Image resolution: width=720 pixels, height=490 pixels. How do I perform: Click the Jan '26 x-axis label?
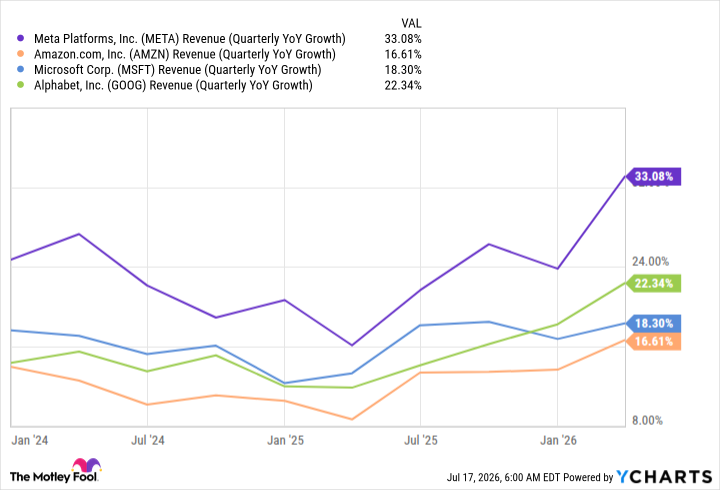point(558,440)
